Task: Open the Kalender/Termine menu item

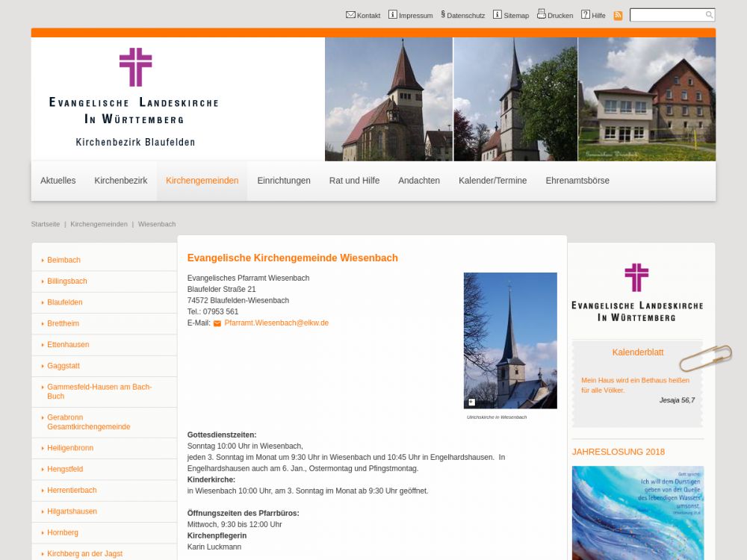Action: tap(492, 181)
